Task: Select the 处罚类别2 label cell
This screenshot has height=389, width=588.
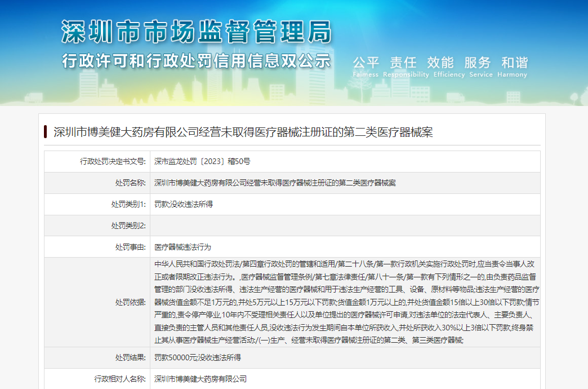Action: coord(97,226)
